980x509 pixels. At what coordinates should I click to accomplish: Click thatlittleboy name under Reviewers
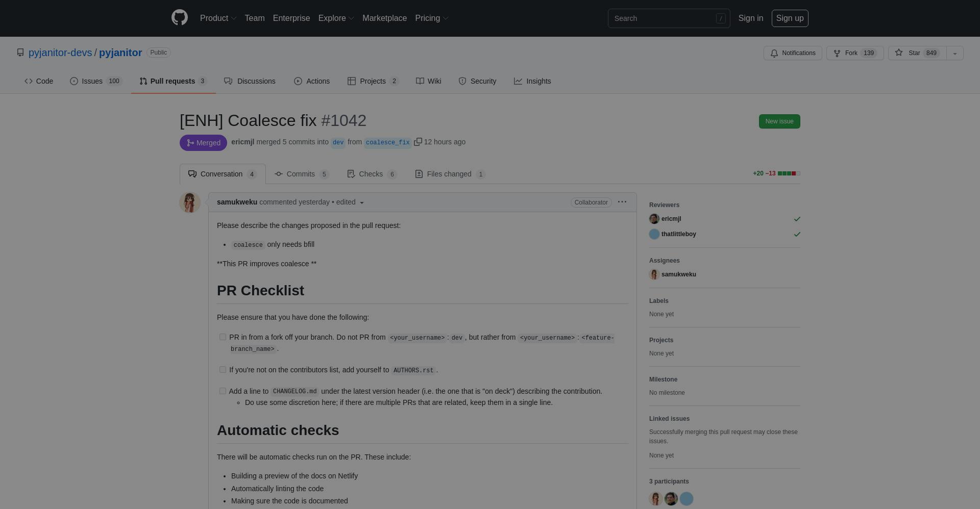coord(679,234)
